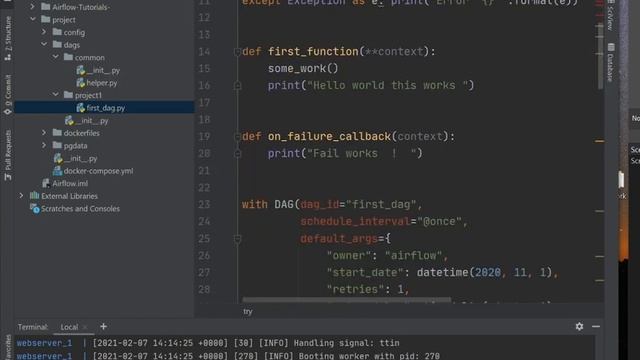Click the 'try' breadcrumb below the editor
The width and height of the screenshot is (640, 360).
coord(248,311)
